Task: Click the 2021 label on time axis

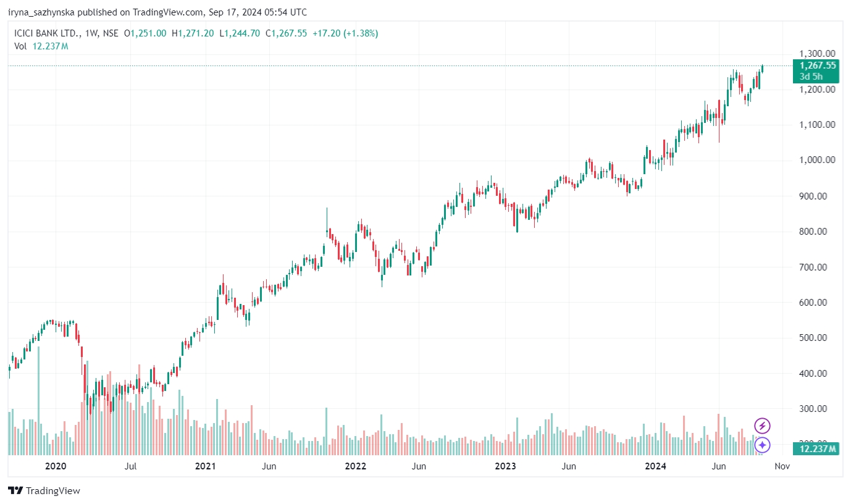Action: tap(205, 466)
